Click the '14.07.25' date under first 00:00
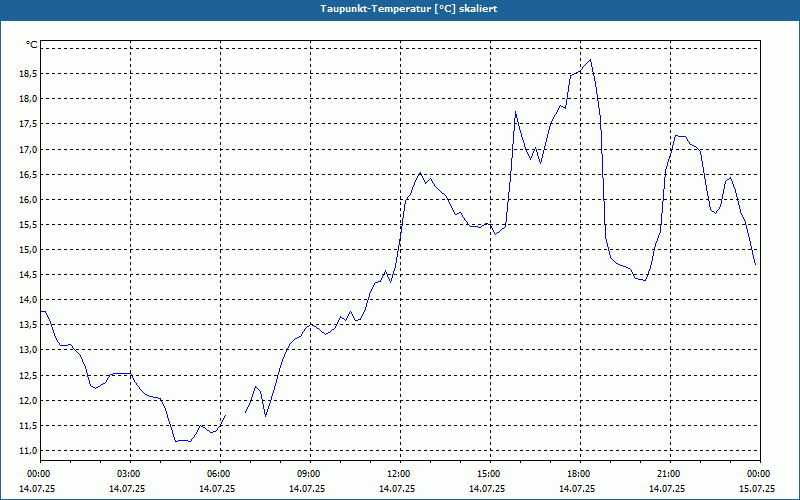This screenshot has width=800, height=500. coord(37,488)
